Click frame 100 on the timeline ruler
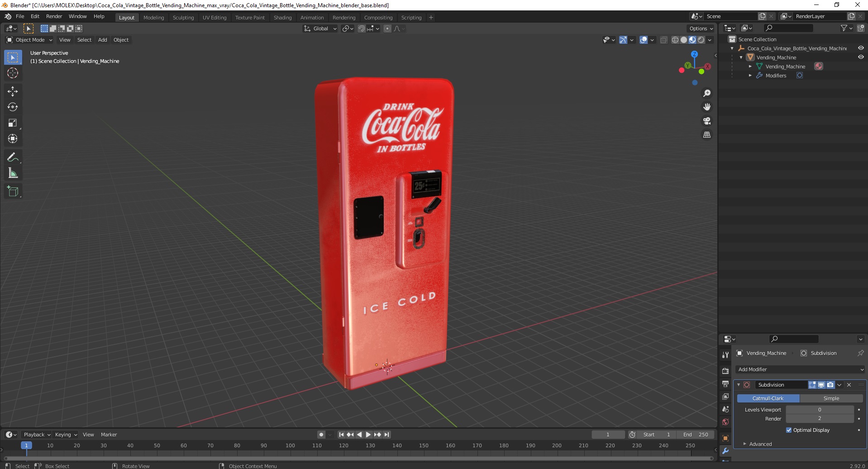Screen dimensions: 868x469 coord(290,446)
